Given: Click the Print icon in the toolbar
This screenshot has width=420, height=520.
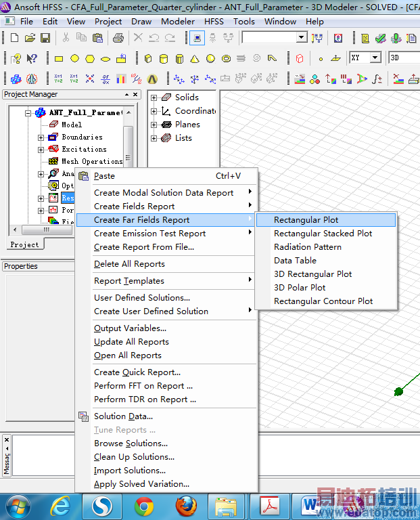Looking at the screenshot, I should point(118,37).
